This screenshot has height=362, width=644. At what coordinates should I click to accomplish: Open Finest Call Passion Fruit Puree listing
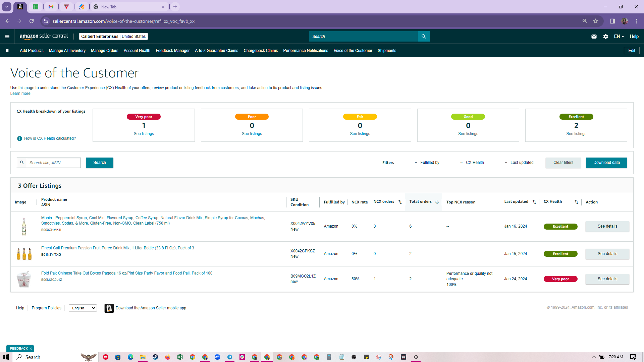click(x=117, y=248)
